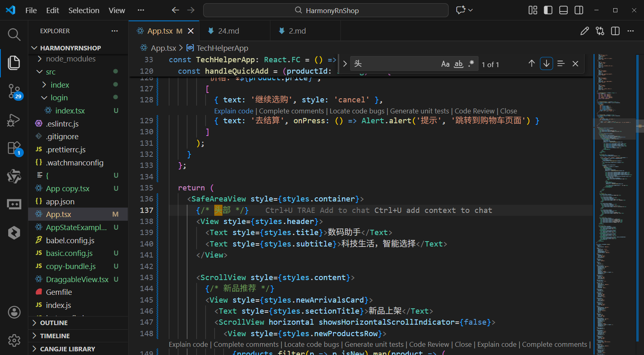Screen dimensions: 644x355
Task: Click TechHelperApp breadcrumb symbol
Action: point(218,48)
